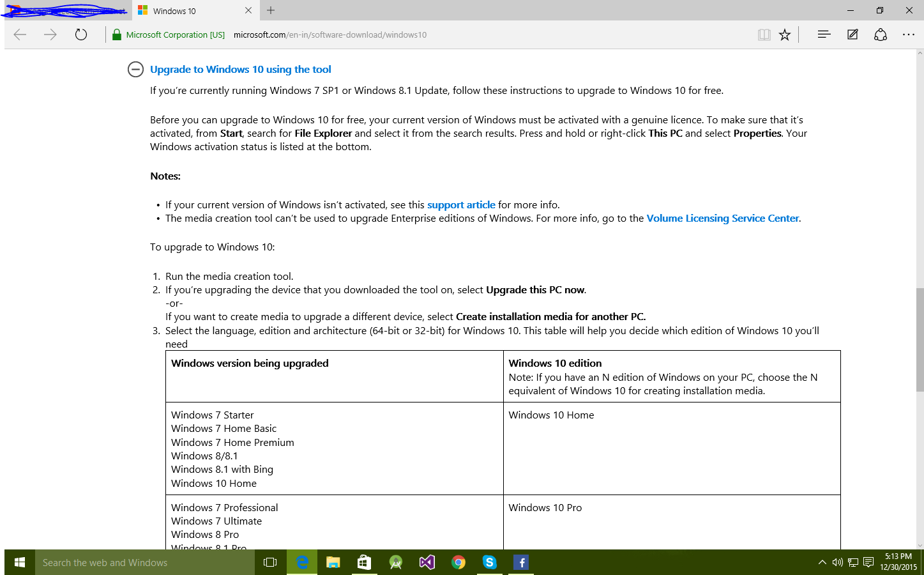Click the green padlock security icon
This screenshot has height=575, width=924.
[117, 35]
